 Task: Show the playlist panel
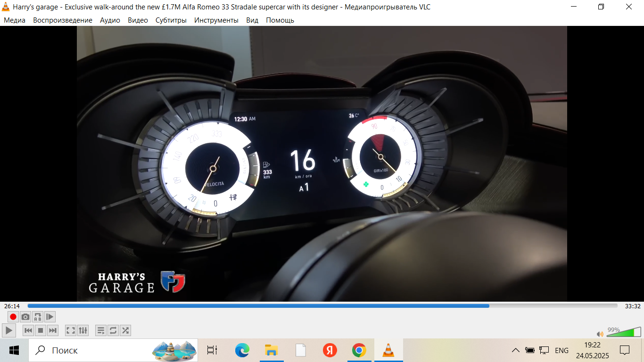pyautogui.click(x=101, y=330)
